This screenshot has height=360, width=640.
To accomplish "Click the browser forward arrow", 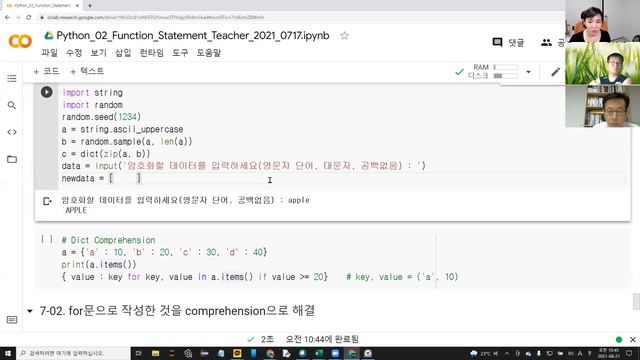I will (x=18, y=18).
